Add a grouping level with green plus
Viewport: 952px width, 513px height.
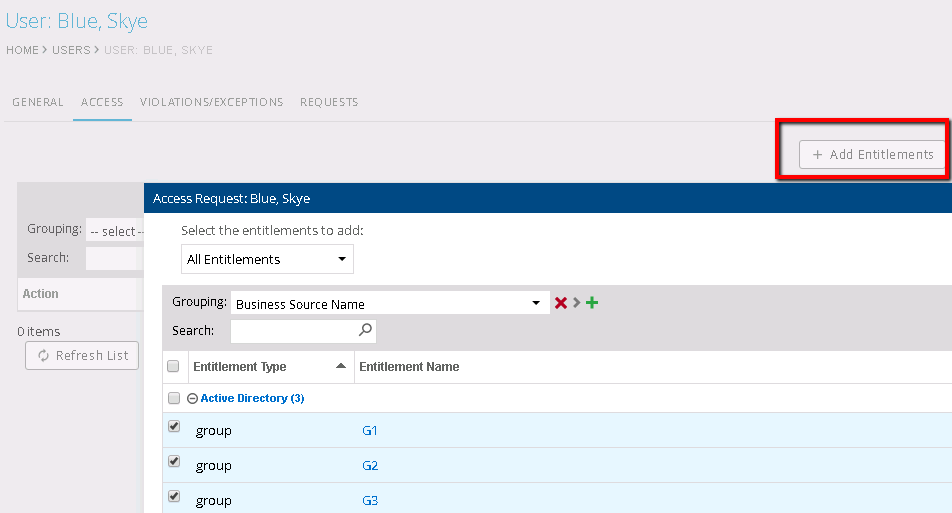point(592,304)
